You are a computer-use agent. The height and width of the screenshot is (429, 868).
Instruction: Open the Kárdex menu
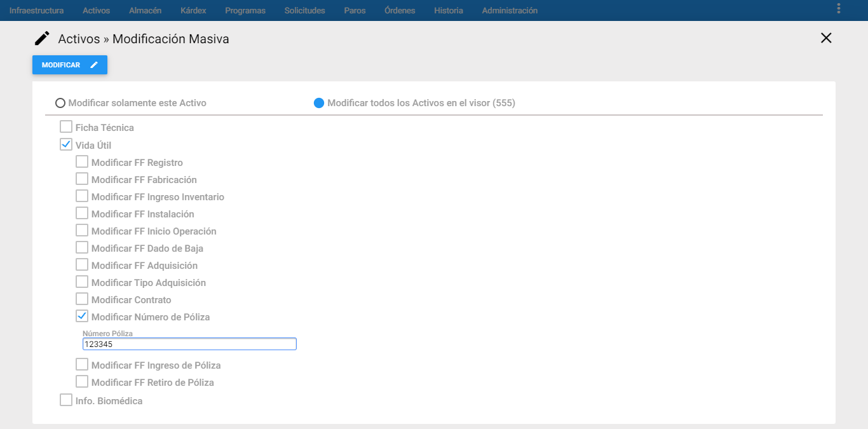(x=193, y=10)
